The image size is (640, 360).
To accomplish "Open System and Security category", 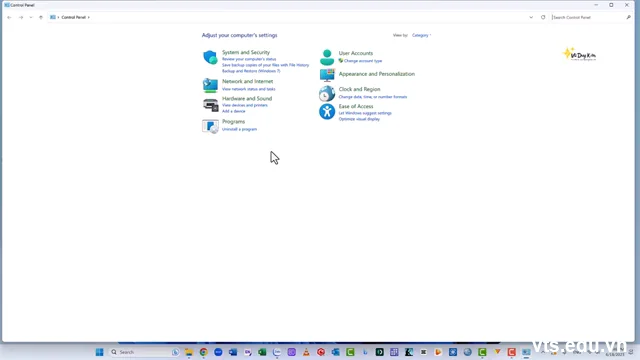I will click(x=246, y=52).
